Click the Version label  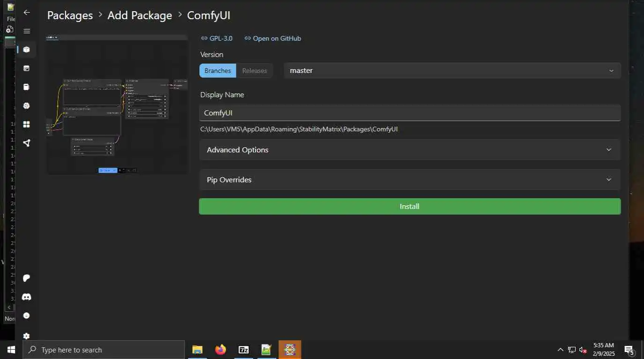(212, 54)
